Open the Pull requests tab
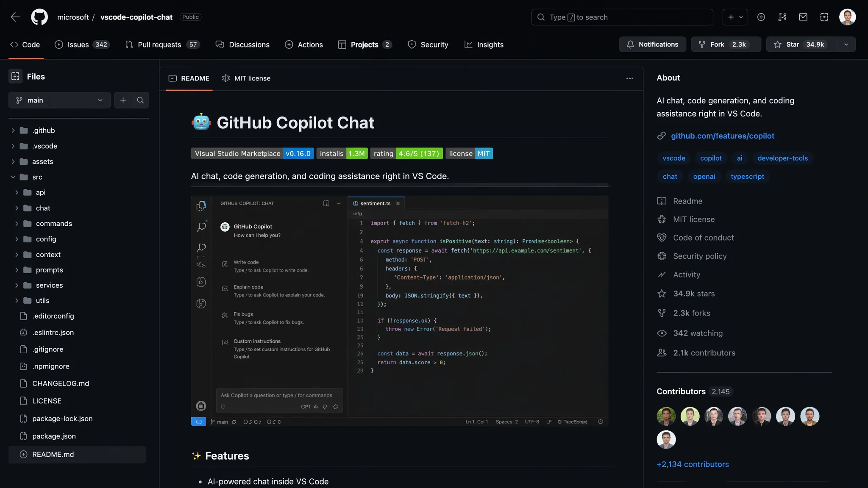Image resolution: width=868 pixels, height=488 pixels. pos(162,44)
